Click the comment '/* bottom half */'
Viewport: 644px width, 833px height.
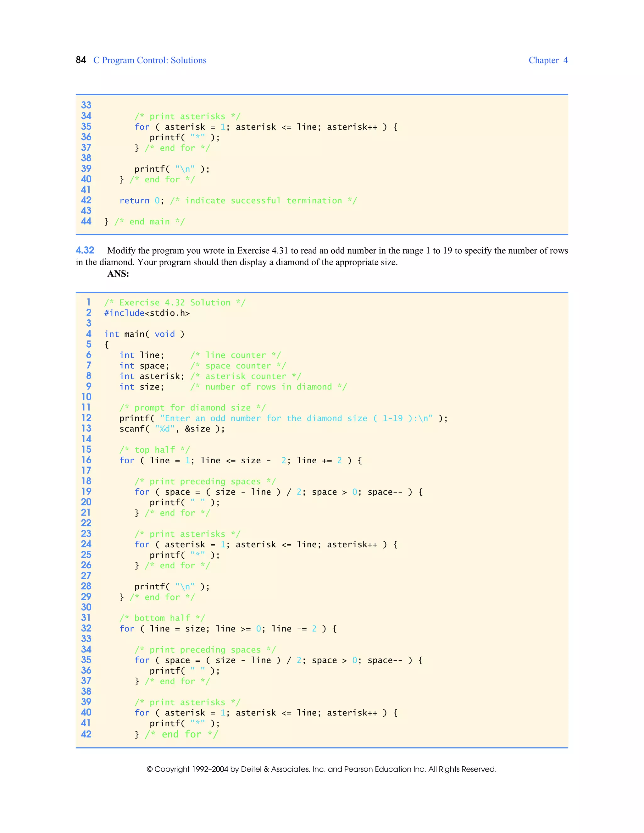162,618
